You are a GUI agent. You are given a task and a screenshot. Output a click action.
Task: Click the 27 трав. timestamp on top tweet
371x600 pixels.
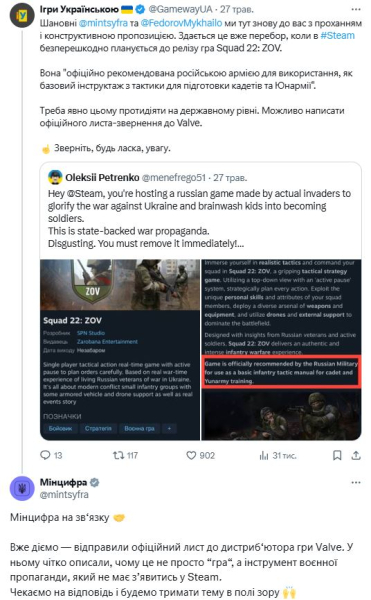click(237, 9)
